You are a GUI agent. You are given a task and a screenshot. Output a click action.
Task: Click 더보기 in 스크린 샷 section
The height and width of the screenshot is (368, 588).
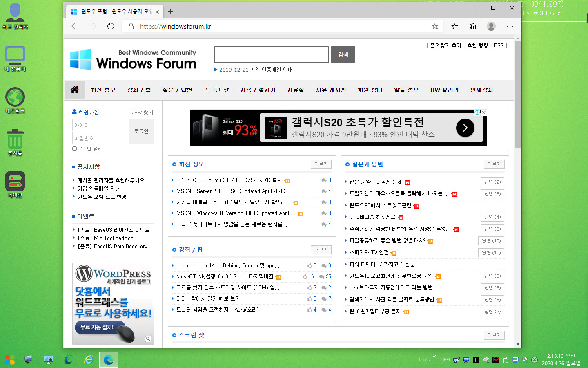[x=494, y=335]
